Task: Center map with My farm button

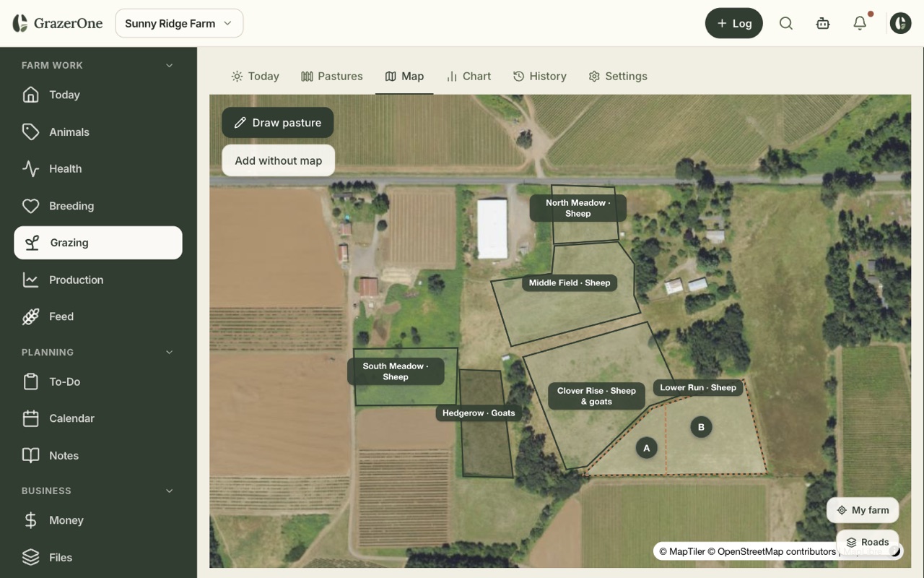Action: click(863, 510)
